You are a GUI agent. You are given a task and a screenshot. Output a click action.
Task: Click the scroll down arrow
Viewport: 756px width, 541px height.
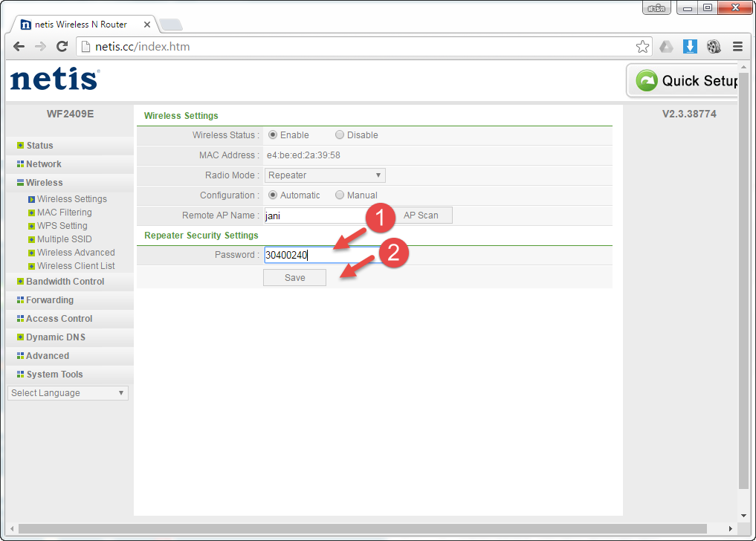[744, 516]
